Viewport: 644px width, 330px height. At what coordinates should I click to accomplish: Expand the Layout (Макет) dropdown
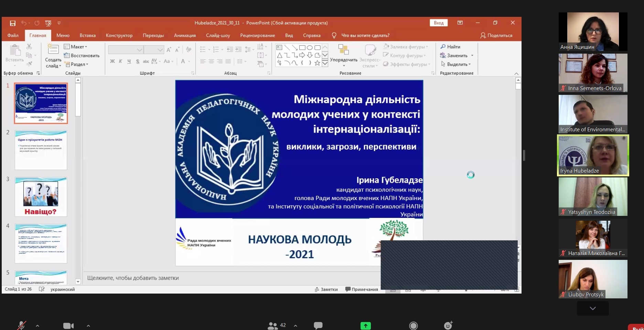(x=76, y=47)
